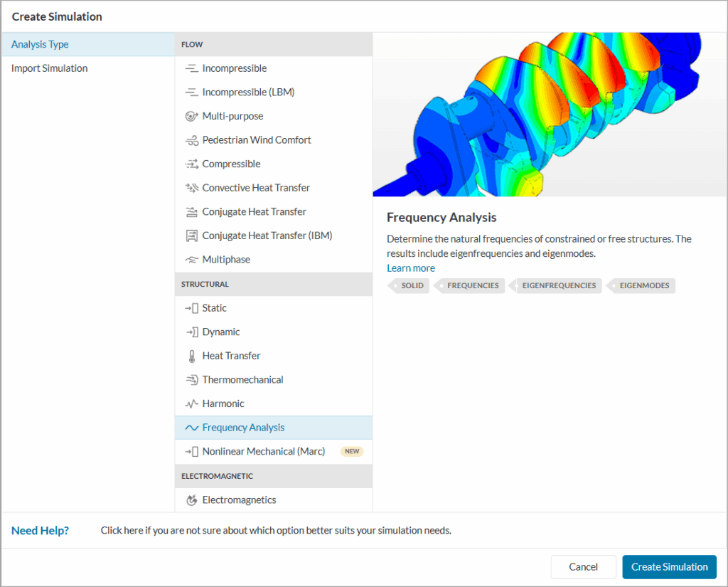Screen dimensions: 728x587
Task: Click the thermometer icon for Heat Transfer
Action: (192, 355)
